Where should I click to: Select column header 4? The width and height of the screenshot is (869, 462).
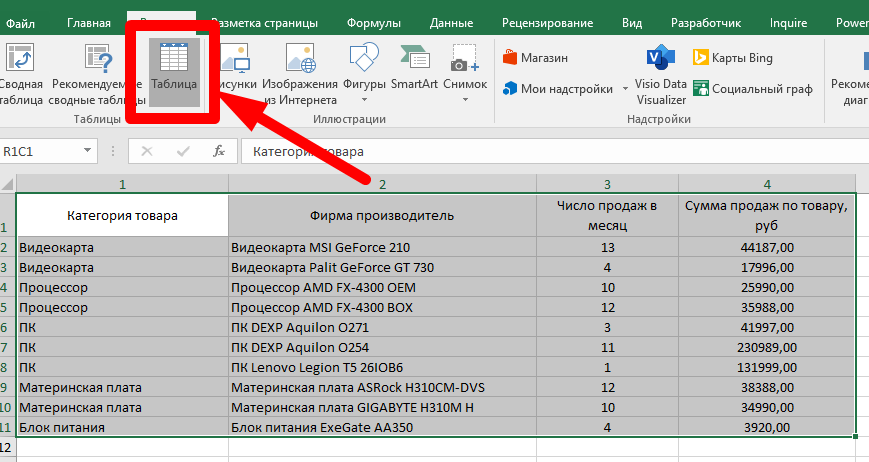[766, 184]
